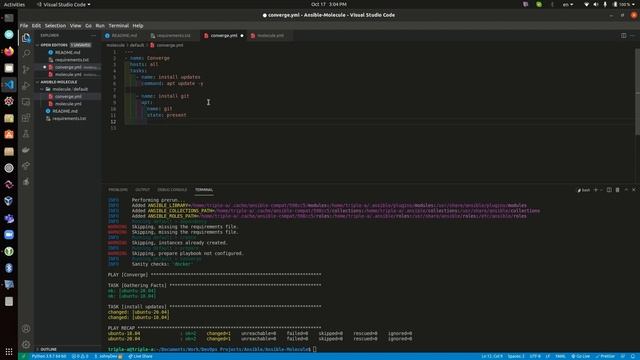Open Ubuntu Software from the dock
Viewport: 640px width, 360px height.
[x=9, y=134]
